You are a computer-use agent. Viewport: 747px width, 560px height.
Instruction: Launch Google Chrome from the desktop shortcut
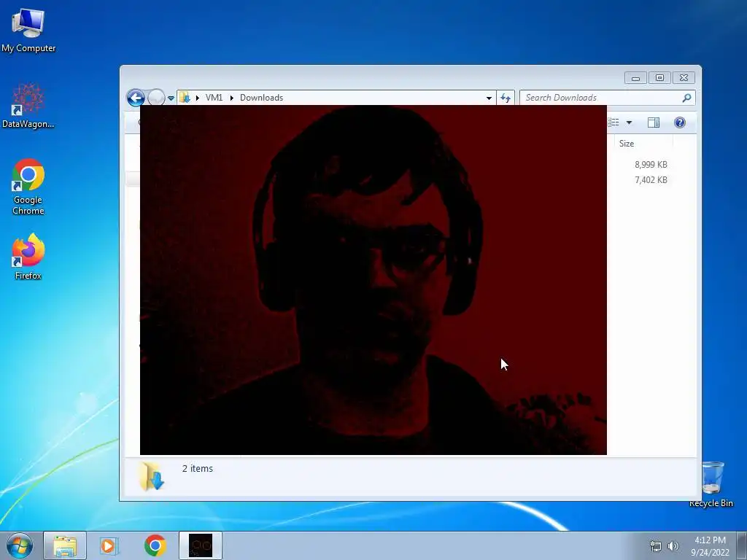28,187
